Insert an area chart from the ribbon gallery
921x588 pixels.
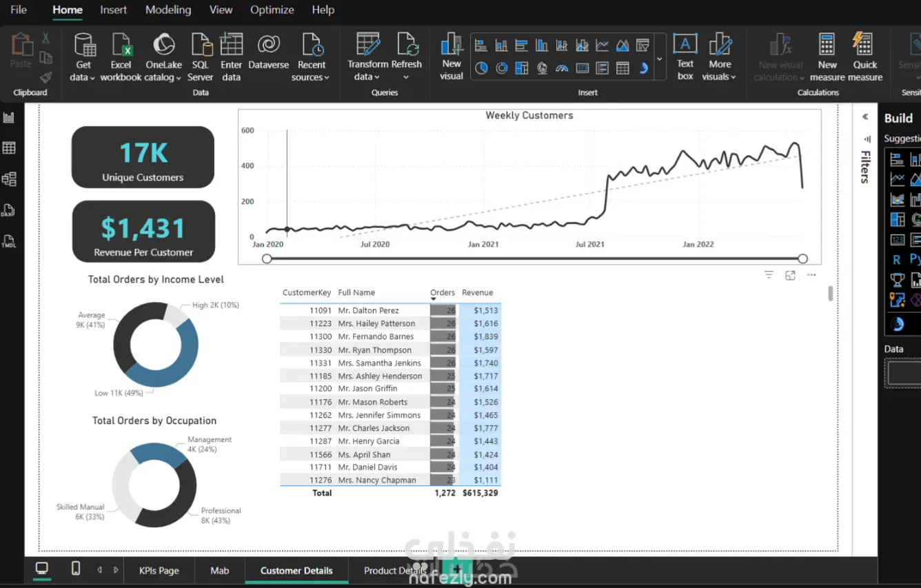pyautogui.click(x=623, y=45)
